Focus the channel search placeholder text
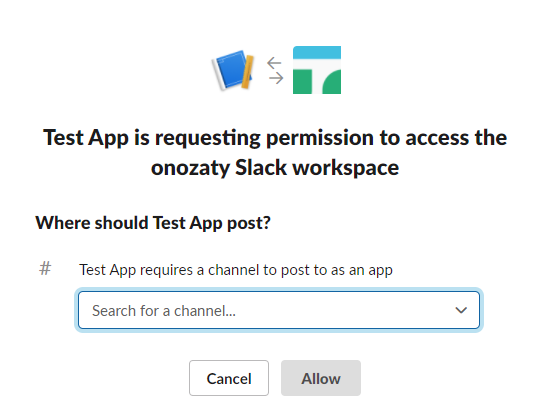Screen dimensions: 545x415 (x=164, y=311)
